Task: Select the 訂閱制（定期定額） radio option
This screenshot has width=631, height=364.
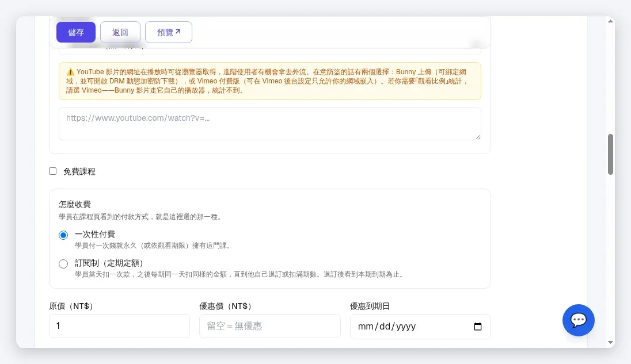Action: [63, 264]
